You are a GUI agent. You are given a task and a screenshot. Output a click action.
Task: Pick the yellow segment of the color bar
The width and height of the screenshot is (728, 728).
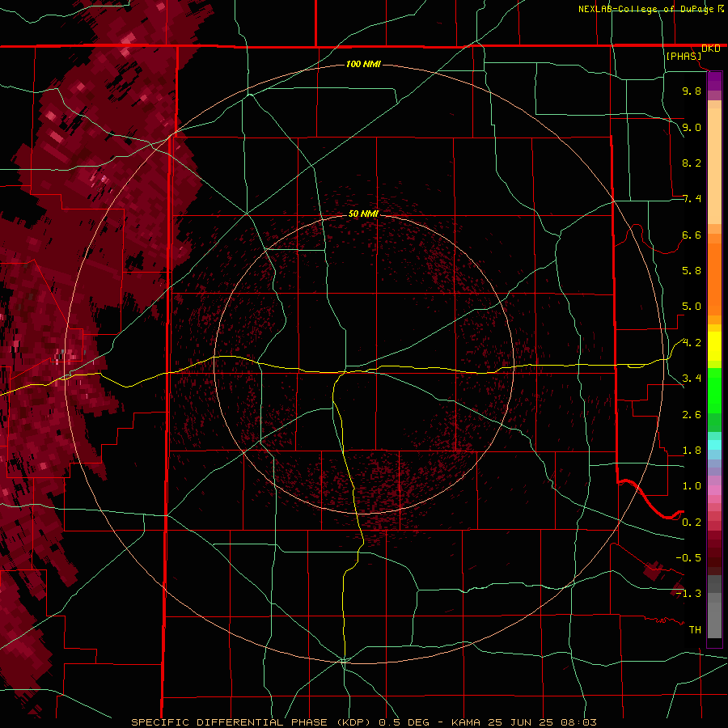(x=714, y=346)
